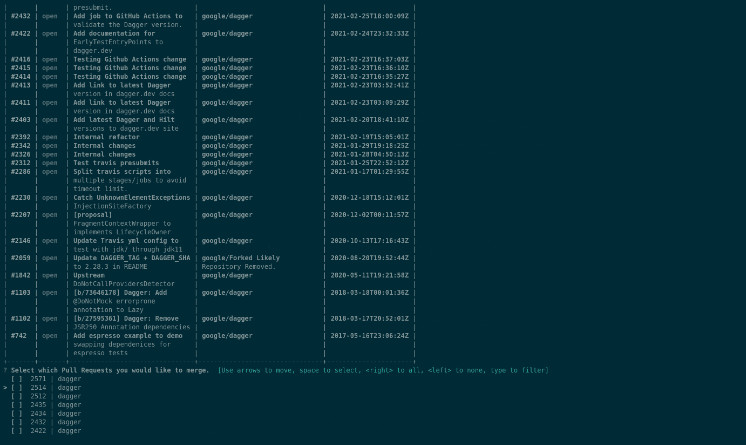Click PR number #1103
Viewport: 746px width, 445px height.
(x=20, y=293)
